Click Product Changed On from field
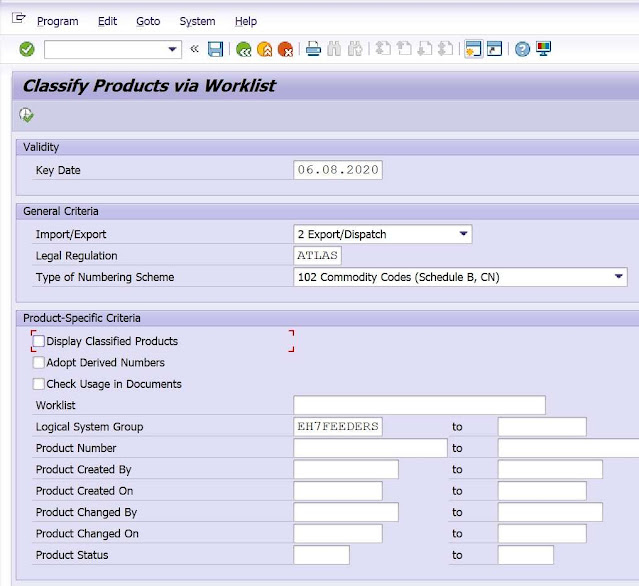The height and width of the screenshot is (586, 639). coord(338,533)
